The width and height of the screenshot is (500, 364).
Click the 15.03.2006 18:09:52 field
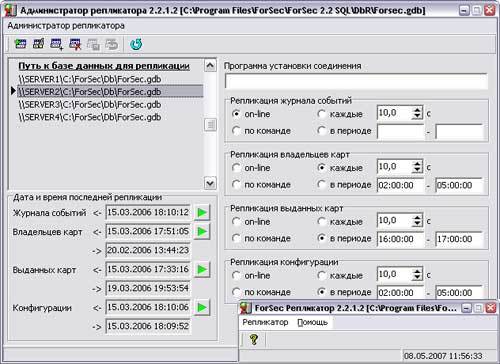click(148, 326)
